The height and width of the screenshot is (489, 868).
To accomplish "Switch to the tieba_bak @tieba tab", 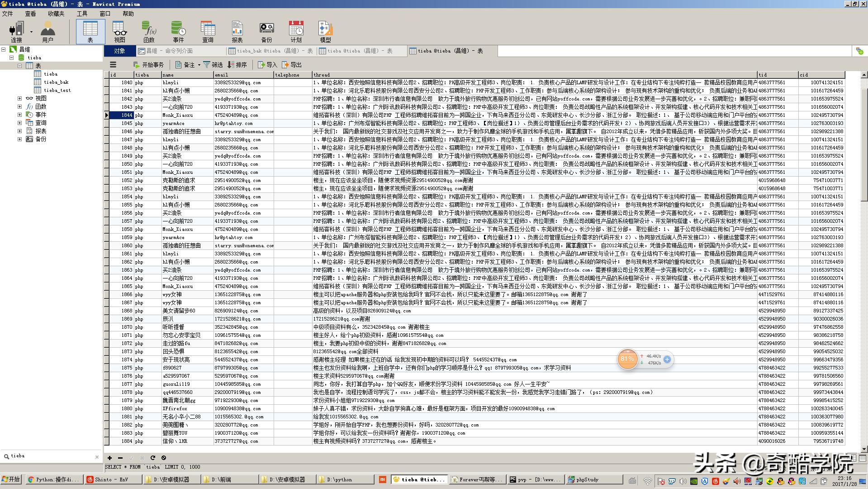I will [271, 51].
